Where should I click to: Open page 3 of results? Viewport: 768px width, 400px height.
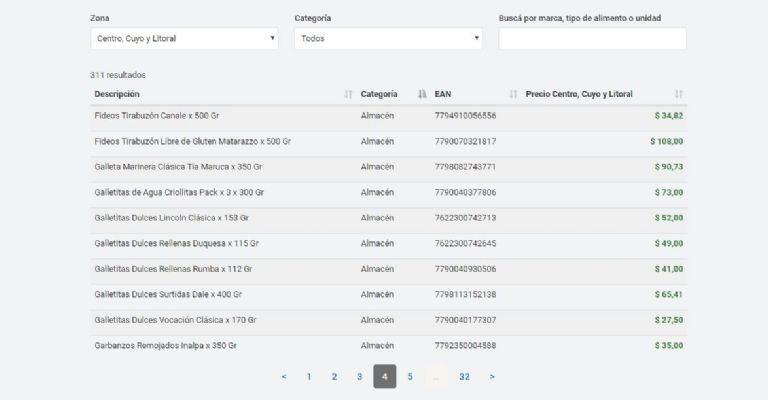coord(359,377)
